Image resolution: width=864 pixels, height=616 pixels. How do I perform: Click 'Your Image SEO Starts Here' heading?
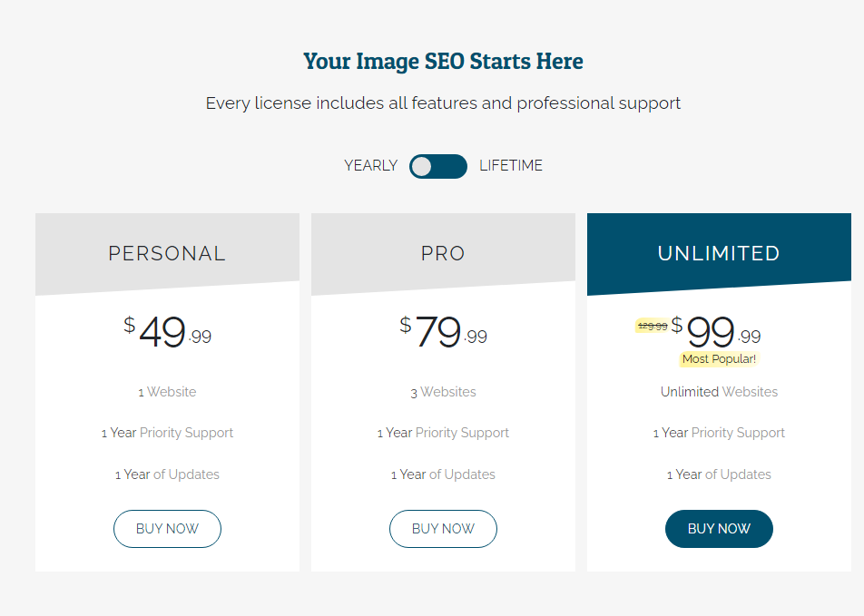[443, 61]
